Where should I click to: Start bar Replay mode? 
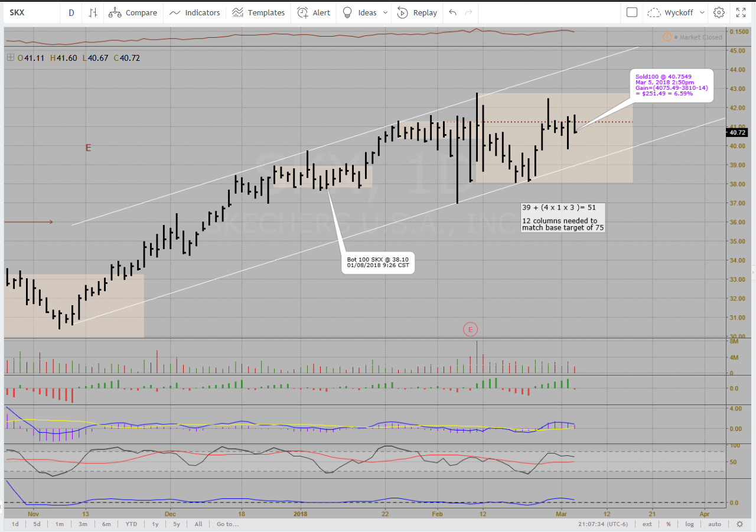tap(417, 12)
